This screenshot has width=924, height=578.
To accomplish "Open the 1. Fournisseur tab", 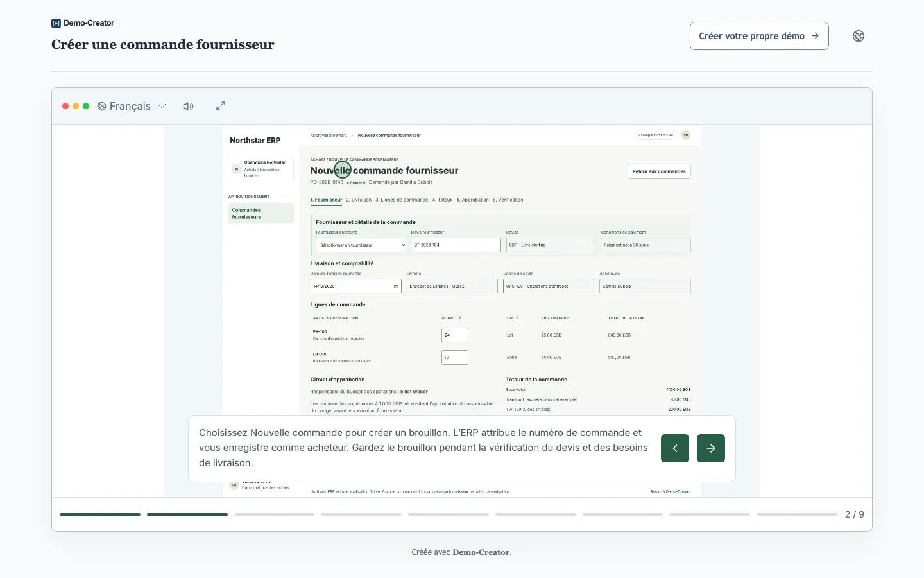I will pos(326,200).
